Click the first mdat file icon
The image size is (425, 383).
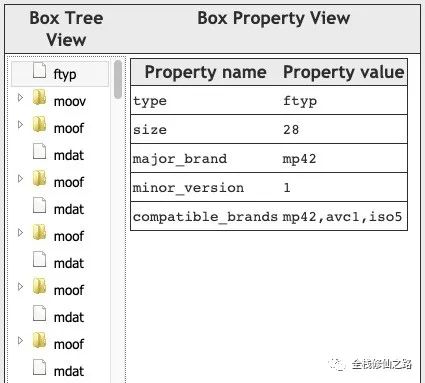39,152
